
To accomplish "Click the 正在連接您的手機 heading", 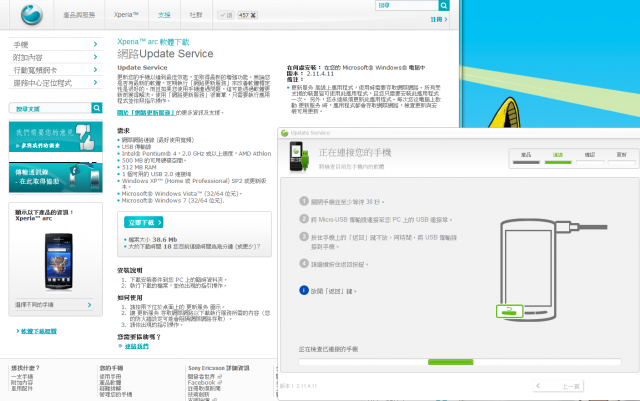I will click(x=355, y=153).
